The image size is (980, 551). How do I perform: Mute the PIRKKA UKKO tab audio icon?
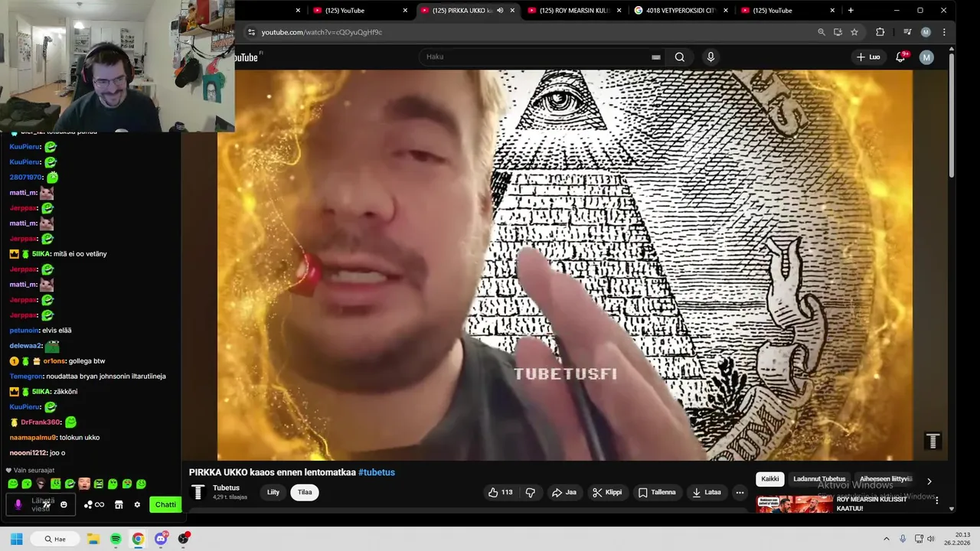(500, 11)
